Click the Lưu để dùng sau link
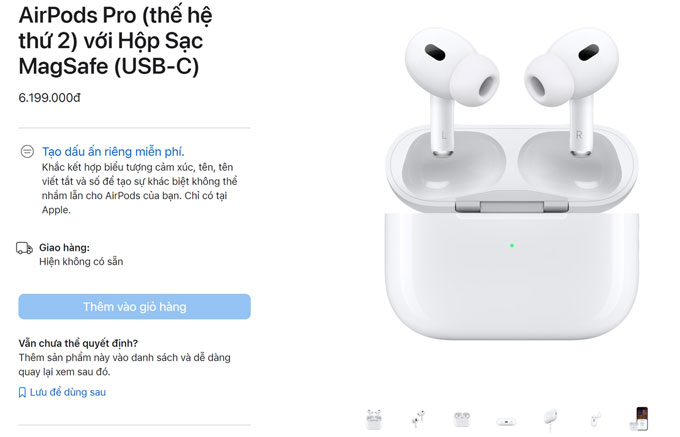The height and width of the screenshot is (437, 680). click(68, 392)
